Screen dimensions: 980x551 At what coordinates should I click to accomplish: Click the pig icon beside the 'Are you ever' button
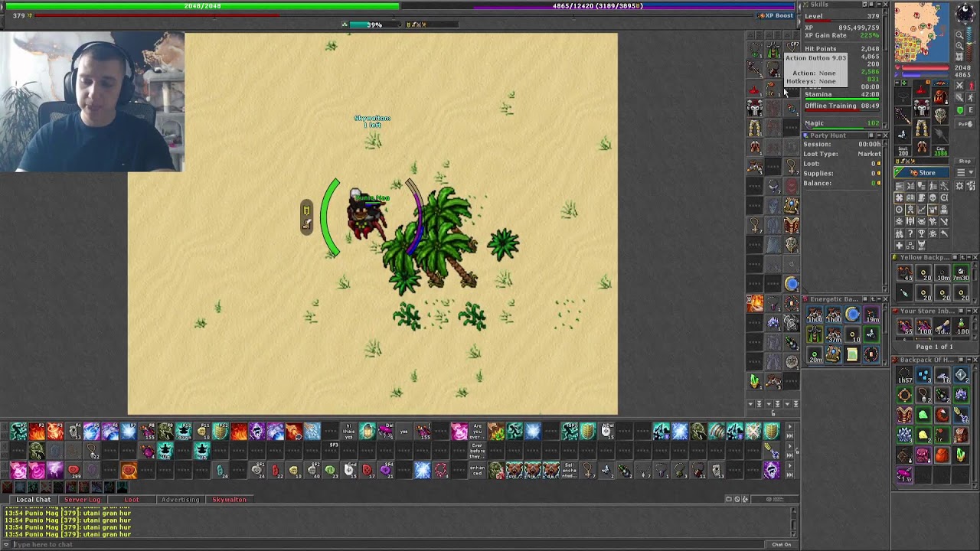pos(459,432)
